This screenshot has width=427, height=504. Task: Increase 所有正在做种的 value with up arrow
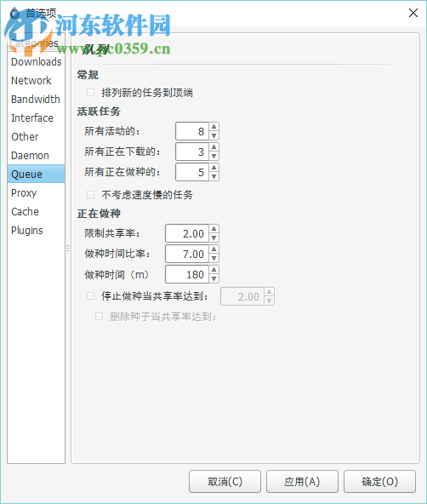213,168
